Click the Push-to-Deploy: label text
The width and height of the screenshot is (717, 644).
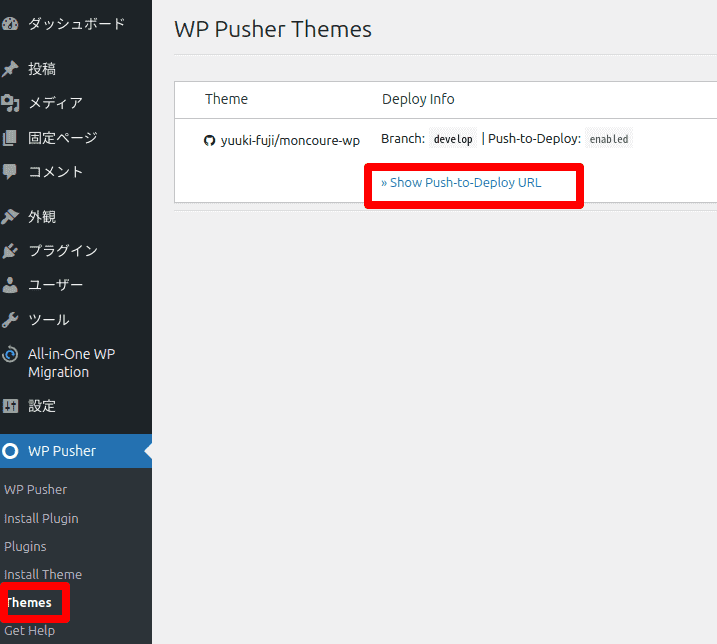click(534, 139)
